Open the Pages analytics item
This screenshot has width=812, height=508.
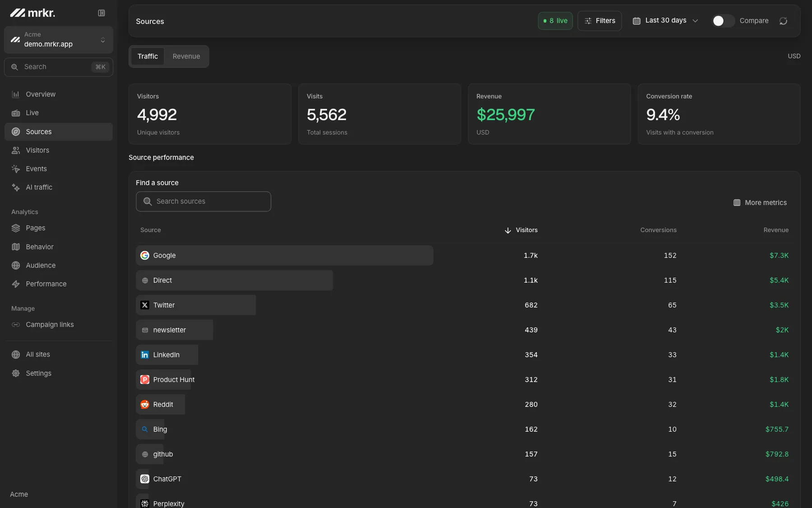click(59, 228)
